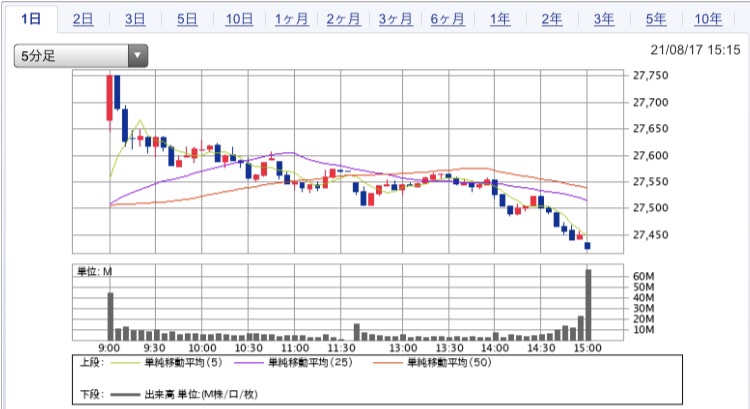
Task: Open the 2年 chart range
Action: click(551, 19)
